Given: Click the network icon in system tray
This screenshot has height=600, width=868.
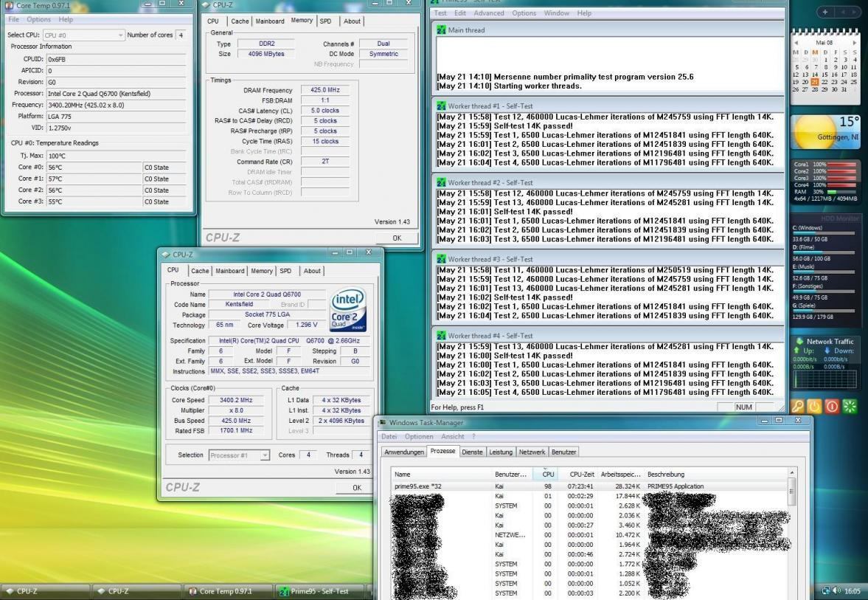Looking at the screenshot, I should (x=825, y=590).
